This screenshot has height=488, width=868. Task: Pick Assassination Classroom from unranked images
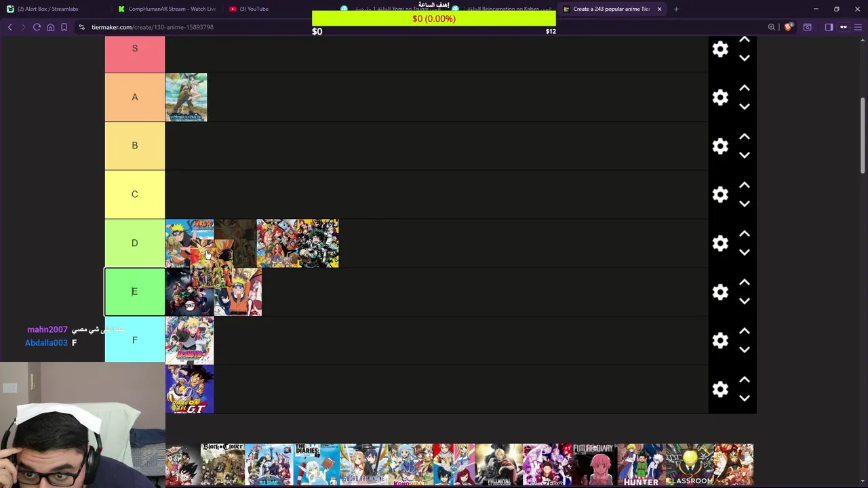[x=689, y=465]
